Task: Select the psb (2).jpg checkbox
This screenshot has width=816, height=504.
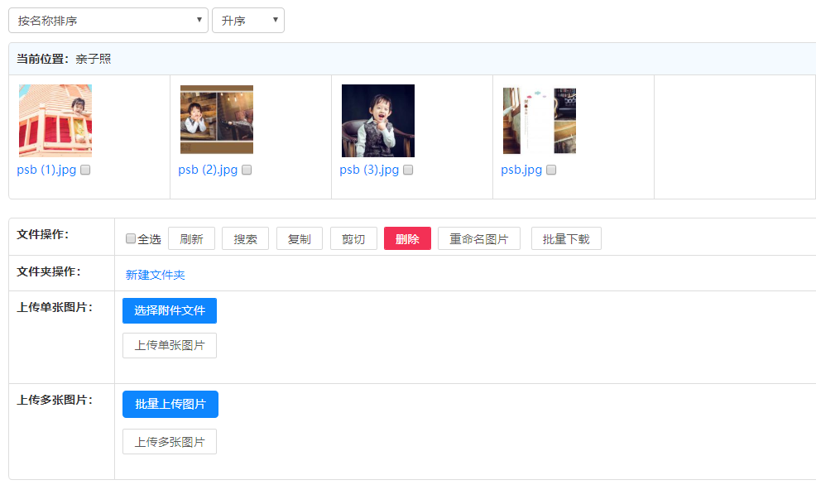Action: coord(247,170)
